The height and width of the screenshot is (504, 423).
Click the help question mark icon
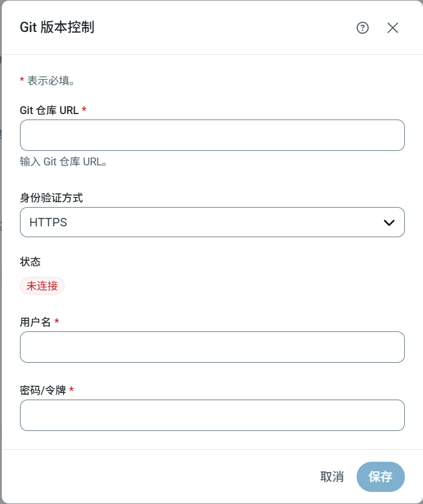363,28
